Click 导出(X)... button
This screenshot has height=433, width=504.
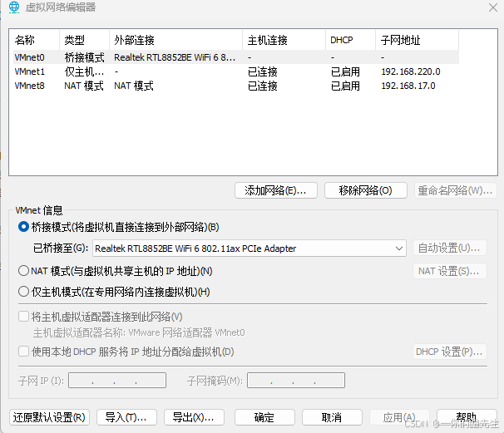tap(194, 417)
